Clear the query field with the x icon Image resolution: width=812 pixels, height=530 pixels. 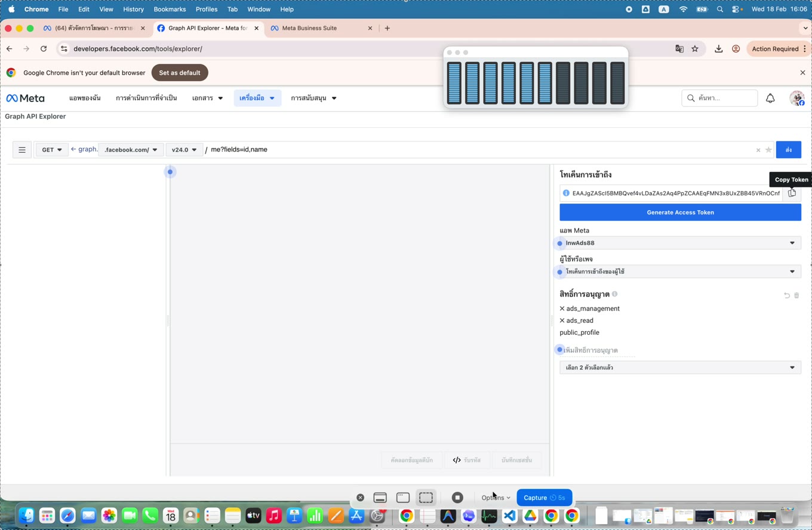coord(758,150)
